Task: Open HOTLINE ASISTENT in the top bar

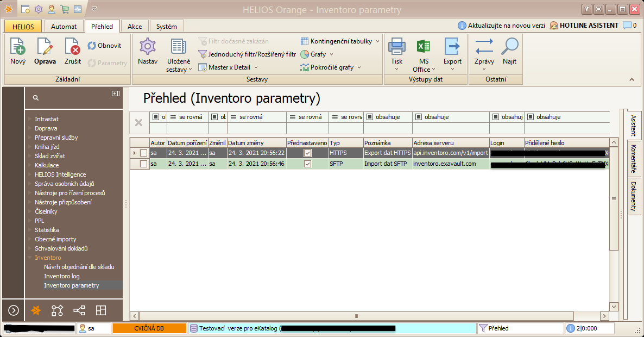Action: pyautogui.click(x=585, y=25)
